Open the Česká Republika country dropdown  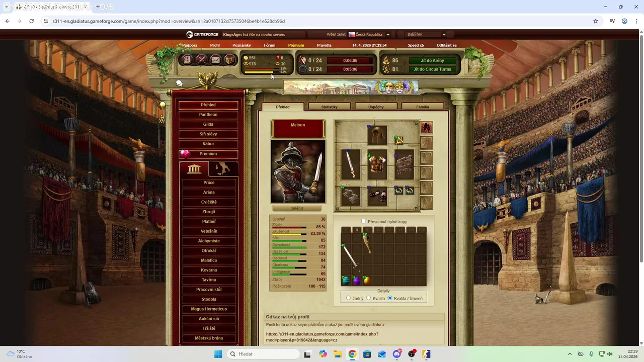(369, 35)
